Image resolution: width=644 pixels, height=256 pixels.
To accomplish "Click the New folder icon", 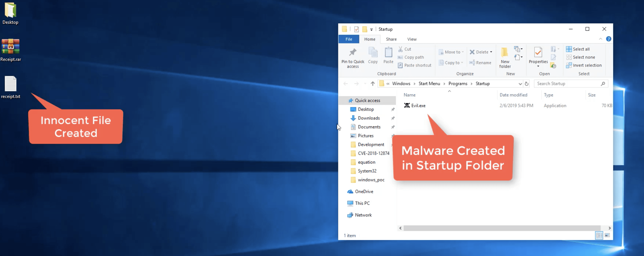I will 505,52.
